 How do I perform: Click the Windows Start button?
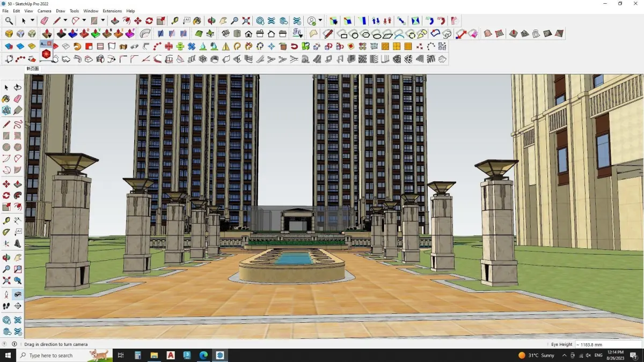(x=8, y=355)
